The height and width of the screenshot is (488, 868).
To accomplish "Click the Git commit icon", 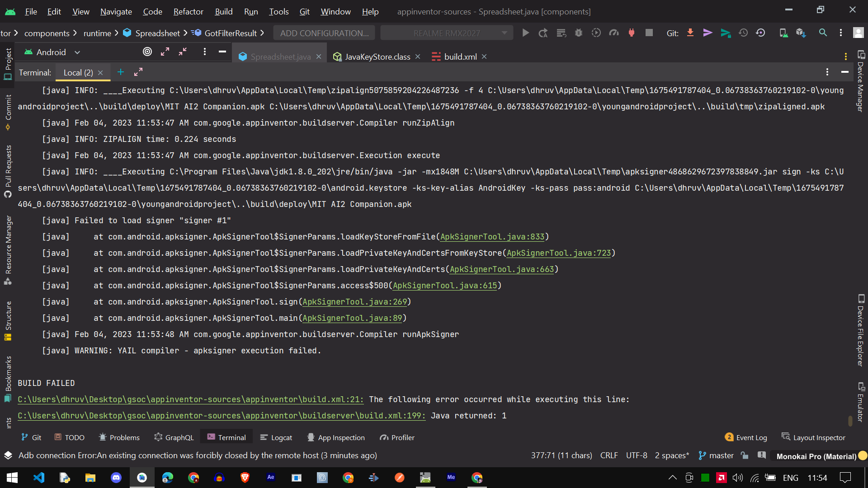I will pos(708,33).
